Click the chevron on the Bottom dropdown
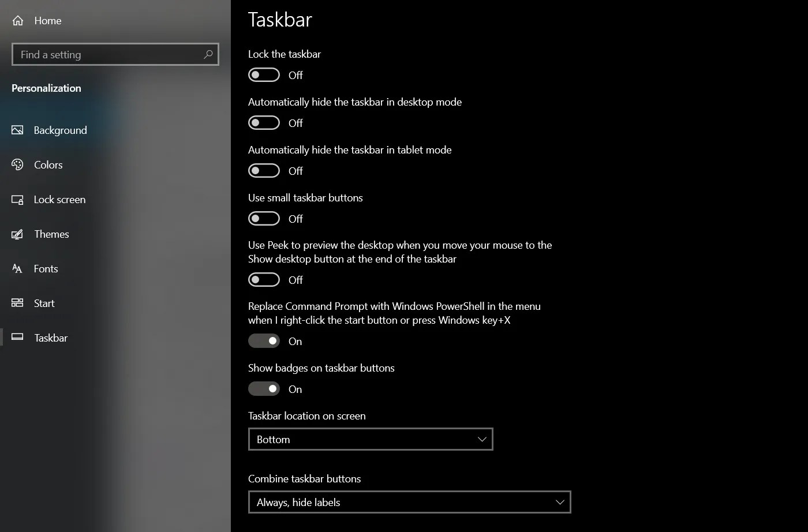This screenshot has width=808, height=532. [482, 439]
